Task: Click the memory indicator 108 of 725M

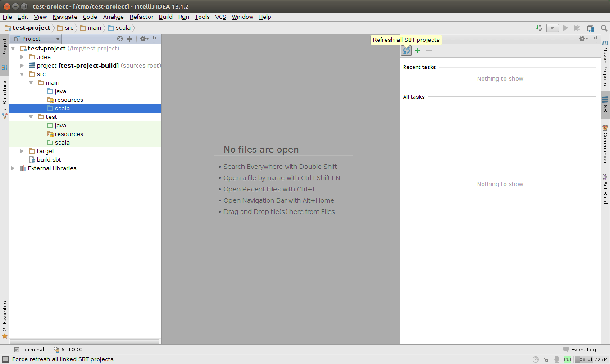Action: [x=592, y=359]
